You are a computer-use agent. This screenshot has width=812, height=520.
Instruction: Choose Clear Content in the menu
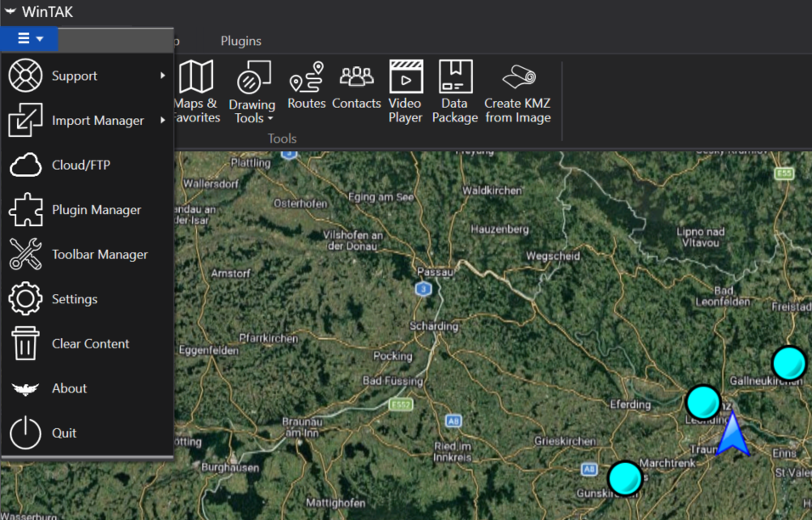point(90,343)
